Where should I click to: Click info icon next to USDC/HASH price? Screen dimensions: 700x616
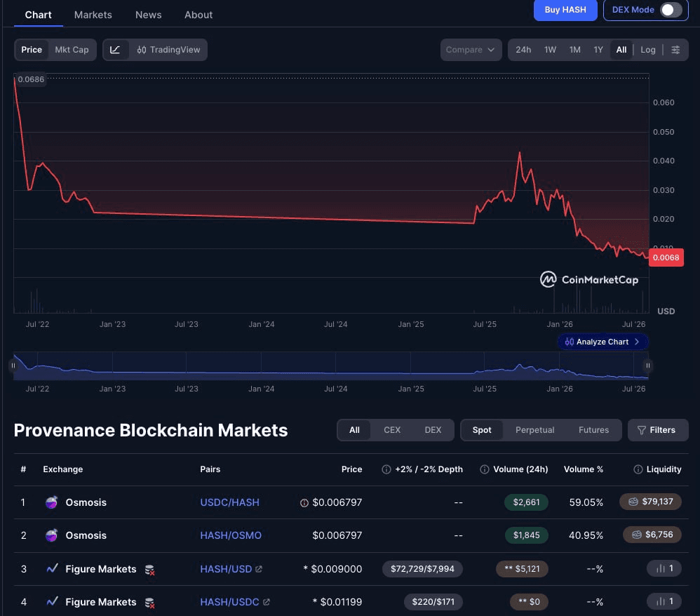[304, 503]
